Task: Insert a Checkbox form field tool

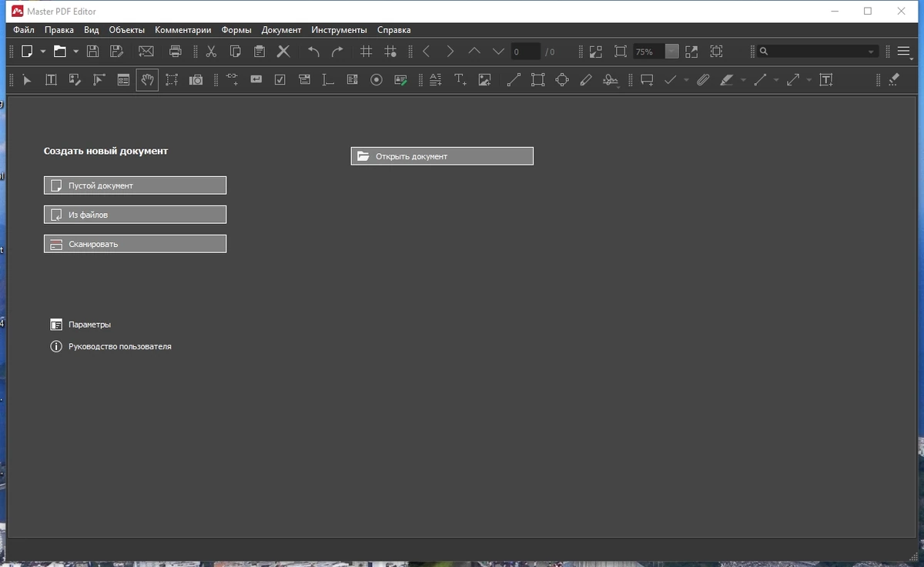Action: click(280, 79)
